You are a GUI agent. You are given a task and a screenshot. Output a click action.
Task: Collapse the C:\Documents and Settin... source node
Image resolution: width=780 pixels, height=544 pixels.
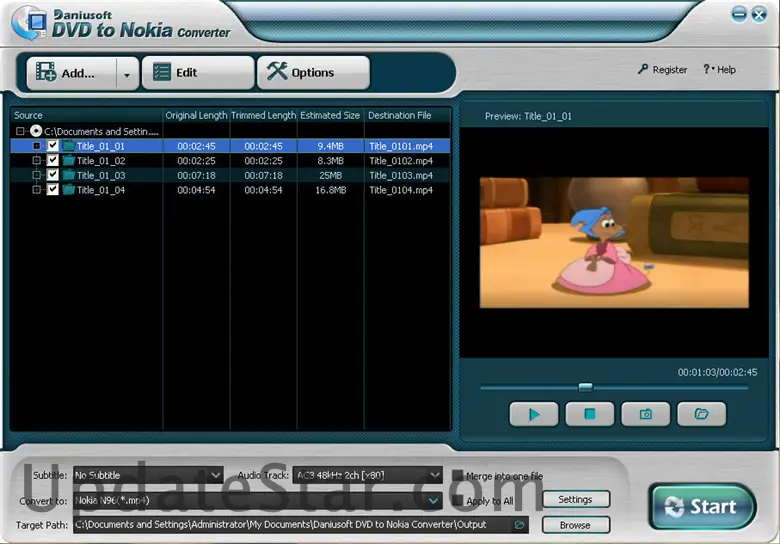(20, 131)
